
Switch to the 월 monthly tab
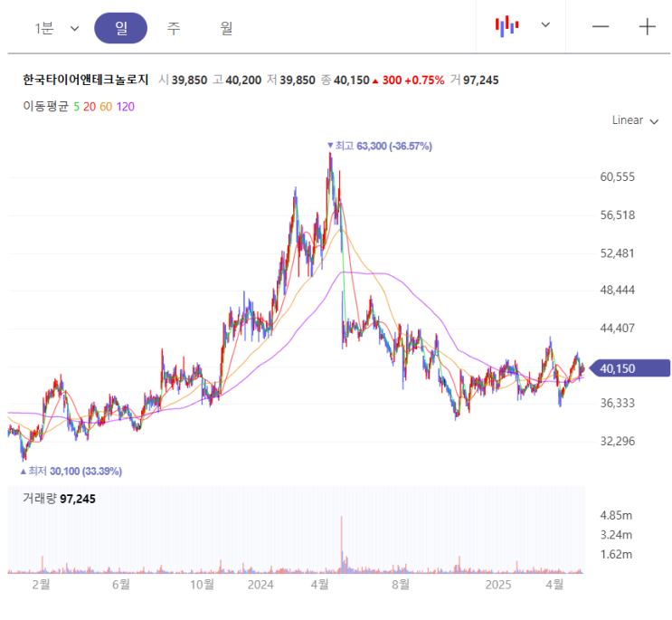226,28
